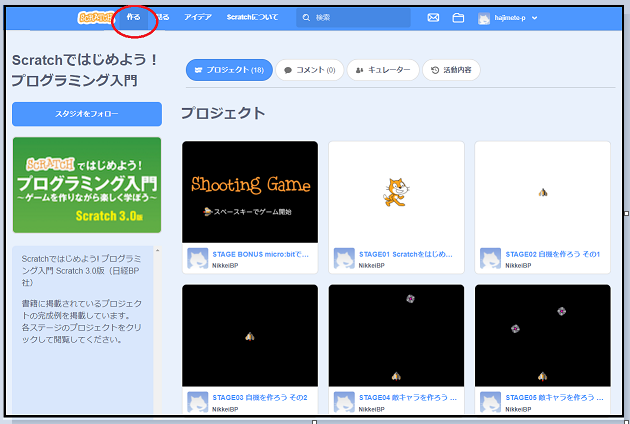Click the author avatar beside STAGE02
Image resolution: width=630 pixels, height=424 pixels.
pos(491,258)
